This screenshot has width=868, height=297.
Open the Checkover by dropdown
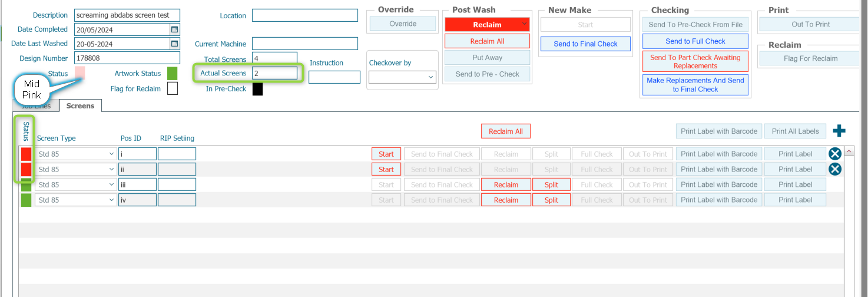pyautogui.click(x=431, y=77)
